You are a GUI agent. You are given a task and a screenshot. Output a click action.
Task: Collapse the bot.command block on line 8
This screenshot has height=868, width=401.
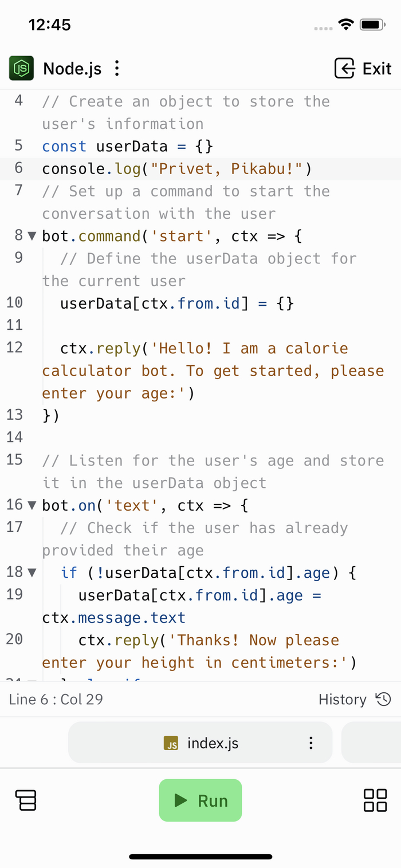pos(32,236)
